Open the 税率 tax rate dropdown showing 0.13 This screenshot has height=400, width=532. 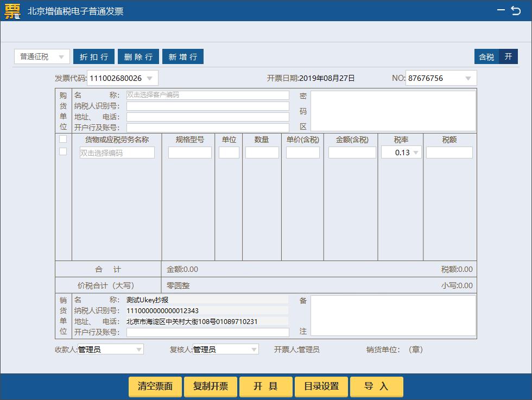416,152
